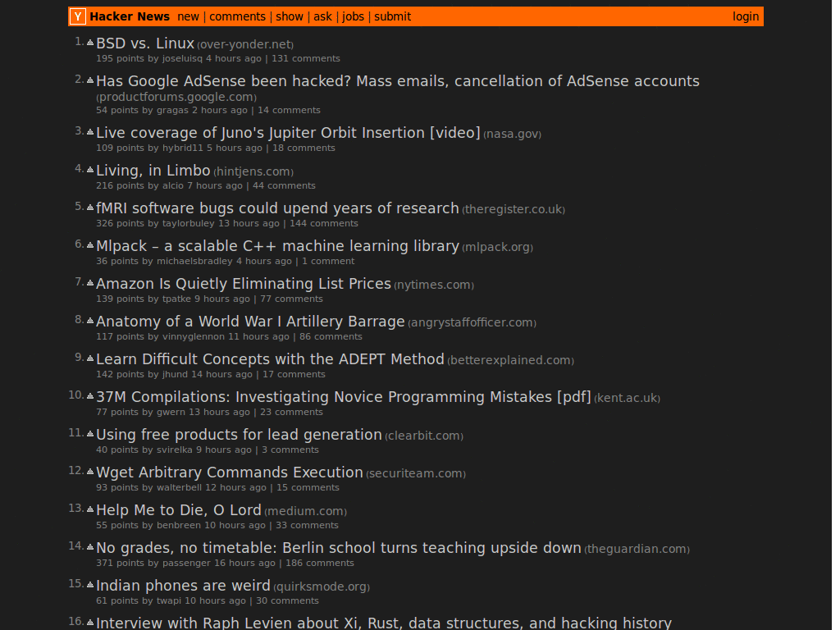The width and height of the screenshot is (840, 630).
Task: Upvote the Mlpack machine learning library story
Action: [89, 243]
